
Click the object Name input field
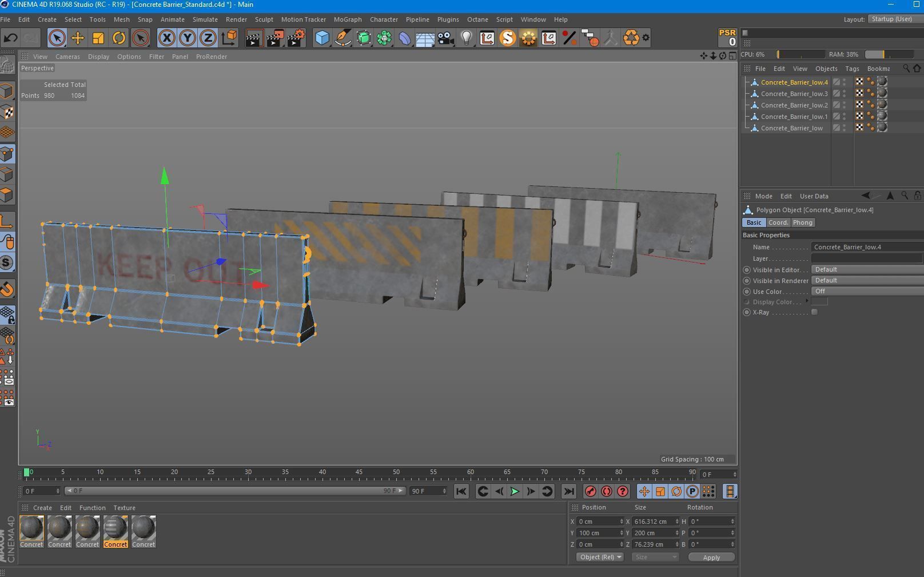[x=867, y=247]
